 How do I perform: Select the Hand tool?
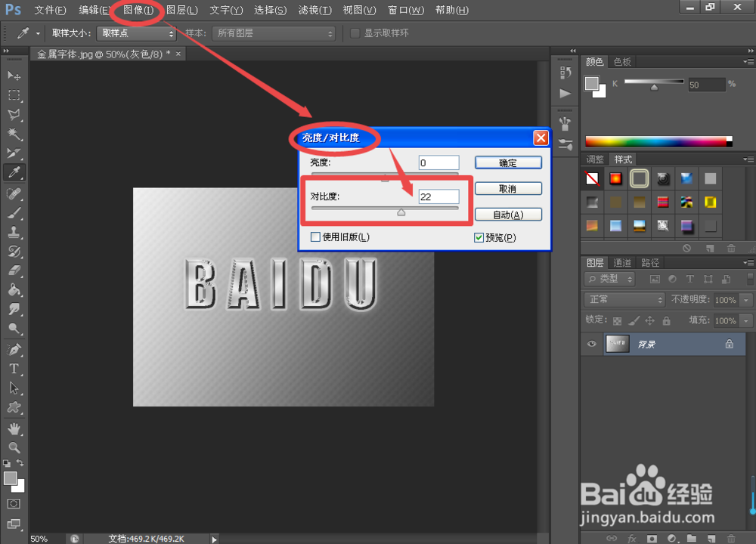point(14,428)
